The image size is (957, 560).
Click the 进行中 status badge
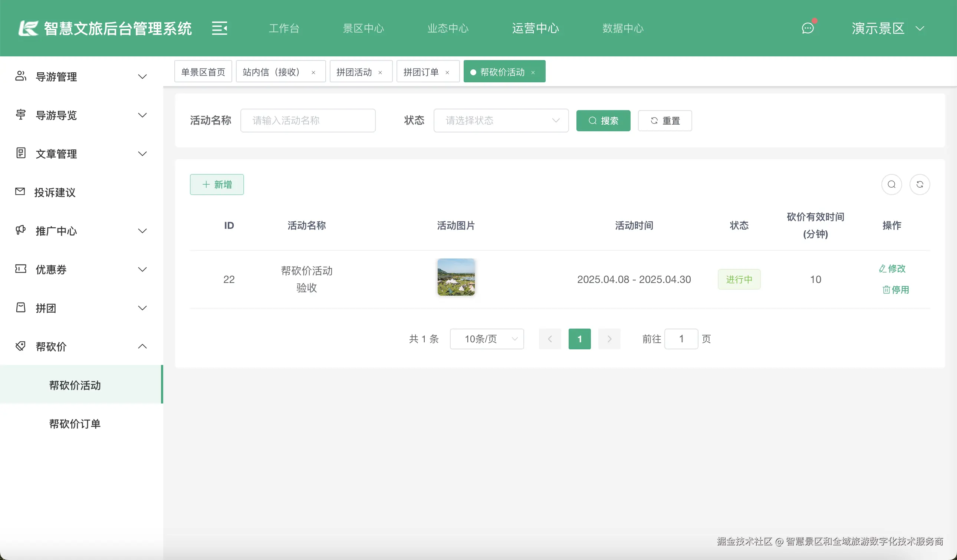click(x=739, y=279)
